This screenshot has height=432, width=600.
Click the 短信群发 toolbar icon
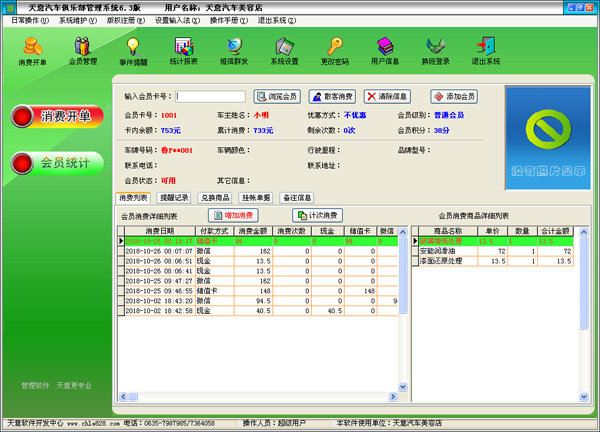234,50
